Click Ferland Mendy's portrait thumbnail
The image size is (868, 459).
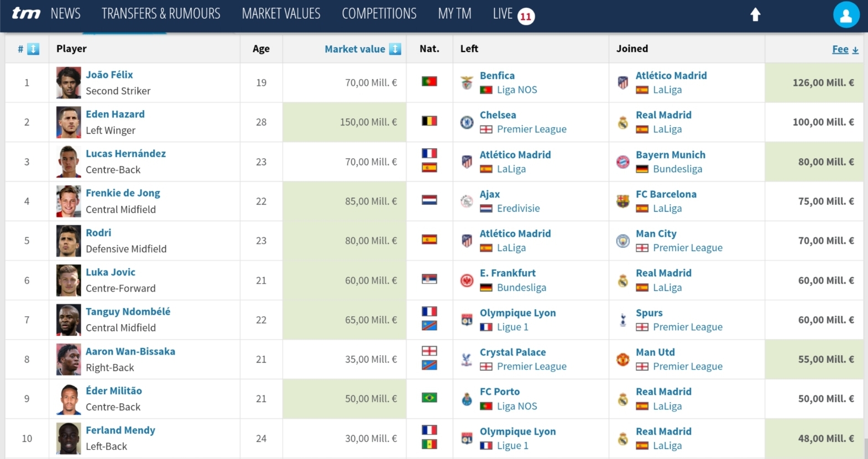click(x=69, y=439)
